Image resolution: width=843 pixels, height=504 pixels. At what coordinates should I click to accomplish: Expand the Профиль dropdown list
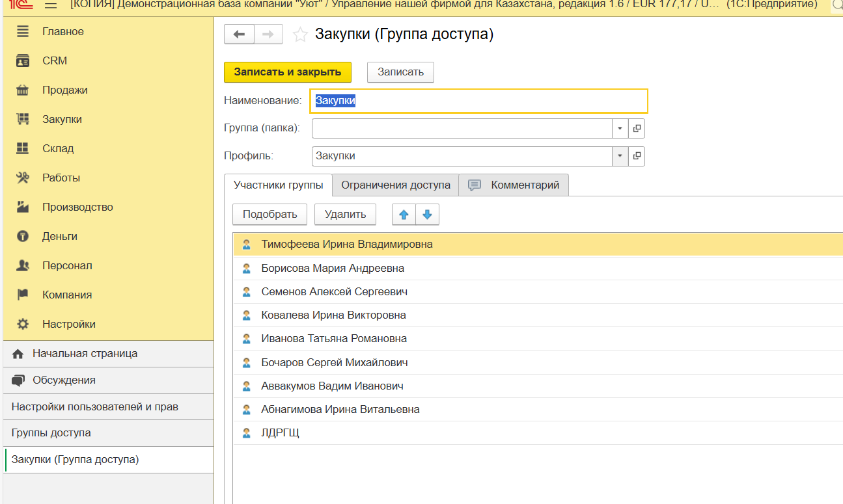click(620, 156)
